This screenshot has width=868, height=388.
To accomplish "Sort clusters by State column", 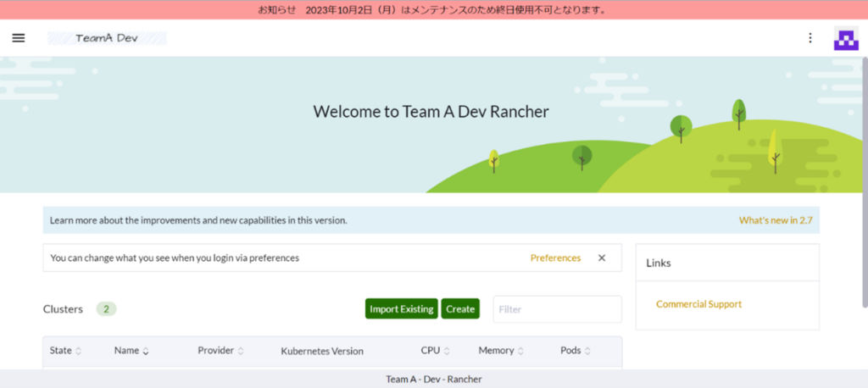I will 65,351.
